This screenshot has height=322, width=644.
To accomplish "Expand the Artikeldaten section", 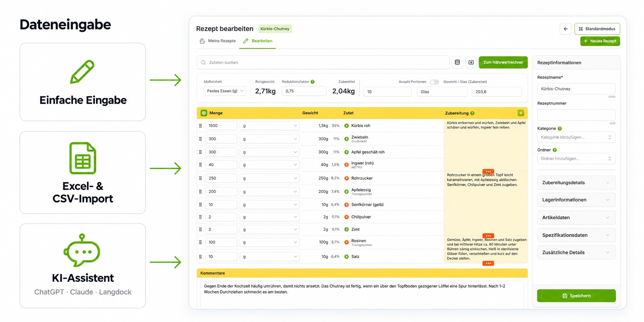I will [576, 217].
